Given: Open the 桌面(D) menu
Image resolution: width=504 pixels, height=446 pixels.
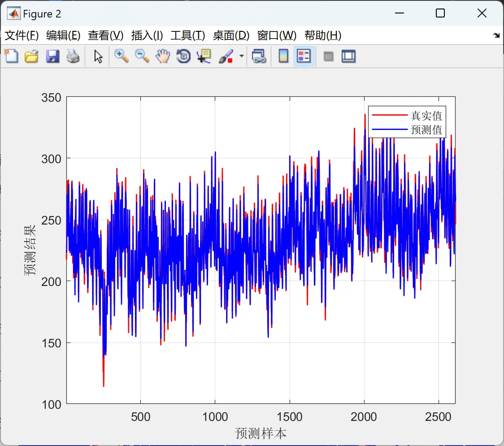Looking at the screenshot, I should click(231, 35).
